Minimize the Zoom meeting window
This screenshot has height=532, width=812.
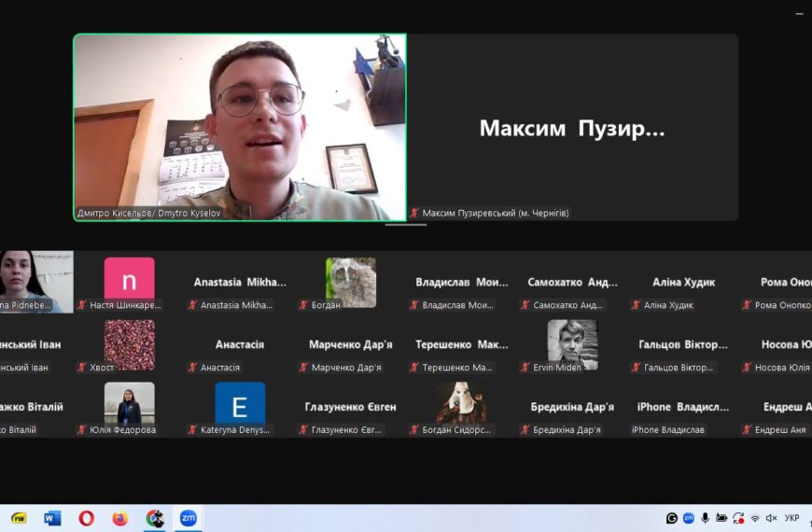[799, 14]
